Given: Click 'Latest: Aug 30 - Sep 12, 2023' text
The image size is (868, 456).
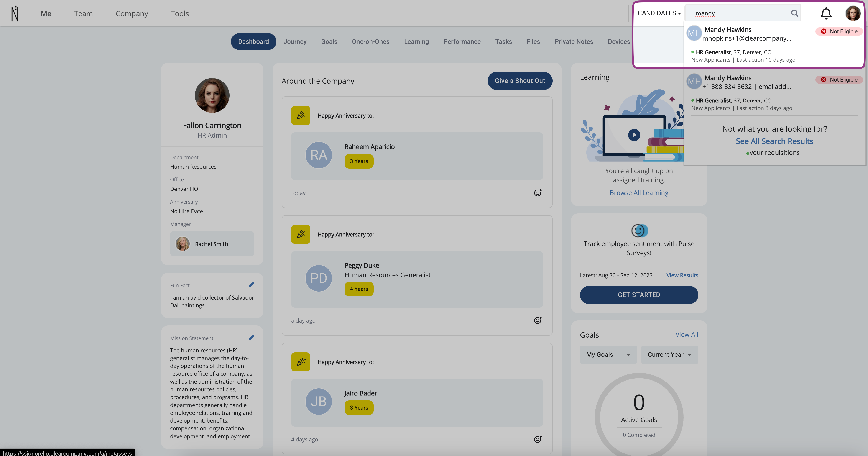Looking at the screenshot, I should pos(616,275).
